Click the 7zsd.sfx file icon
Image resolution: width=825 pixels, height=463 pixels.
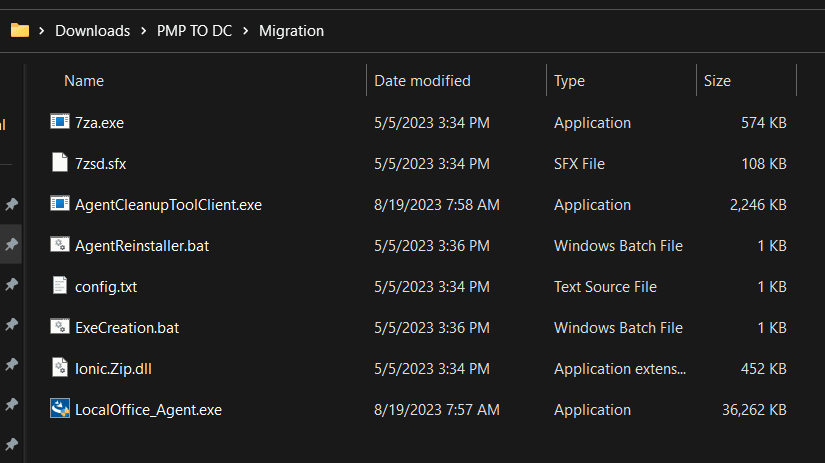[60, 163]
